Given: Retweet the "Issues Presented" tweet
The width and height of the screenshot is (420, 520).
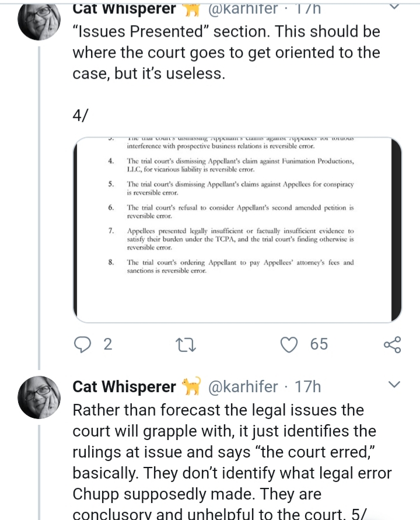Looking at the screenshot, I should click(185, 344).
